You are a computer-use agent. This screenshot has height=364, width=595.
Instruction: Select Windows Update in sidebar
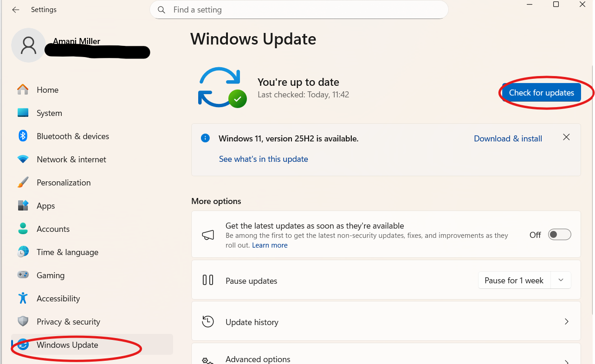point(92,345)
